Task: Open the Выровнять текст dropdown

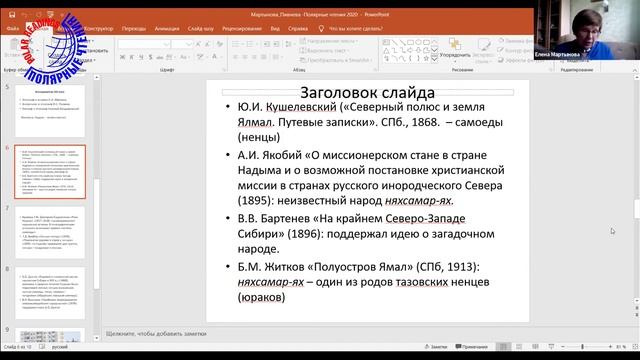Action: click(324, 51)
